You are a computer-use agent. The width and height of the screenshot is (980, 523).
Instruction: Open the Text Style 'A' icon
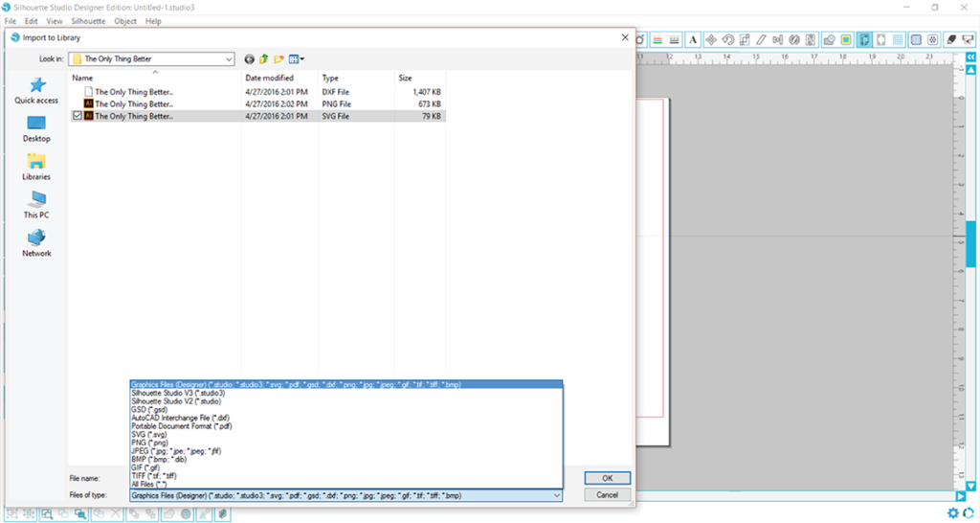pos(693,40)
